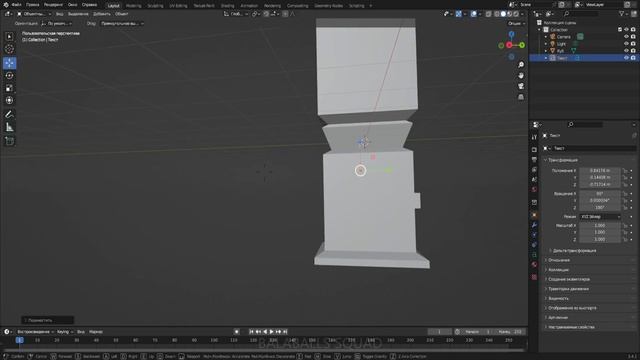The width and height of the screenshot is (640, 360).
Task: Hide the Куб object in outliner
Action: [x=626, y=51]
